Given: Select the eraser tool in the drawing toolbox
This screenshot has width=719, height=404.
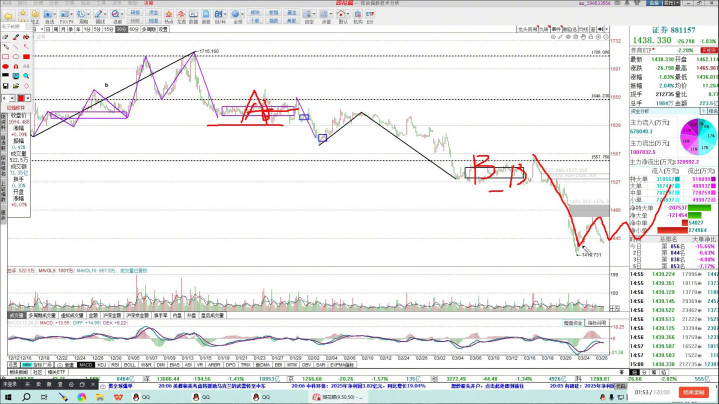Looking at the screenshot, I should coord(6,37).
